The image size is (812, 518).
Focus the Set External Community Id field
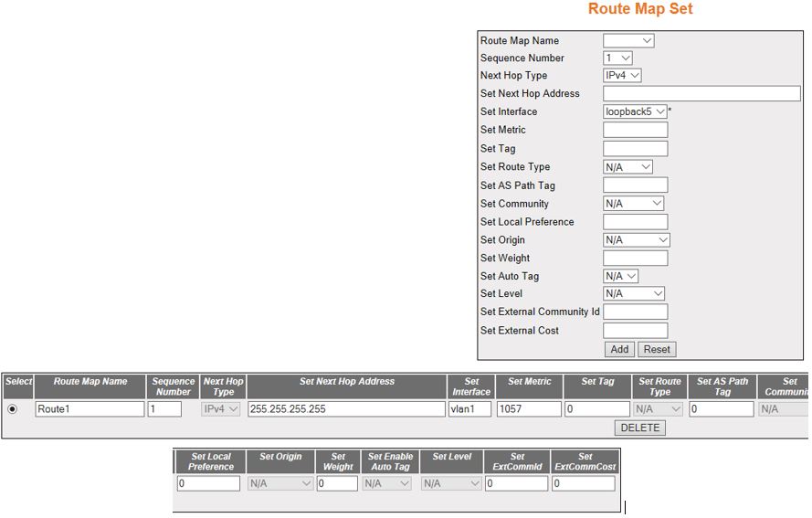click(x=636, y=312)
